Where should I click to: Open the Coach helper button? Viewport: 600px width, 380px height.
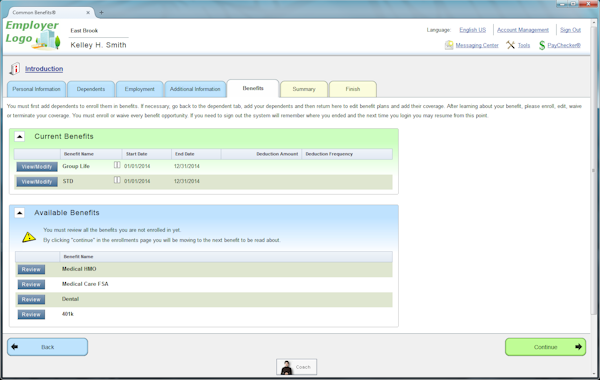pos(297,367)
